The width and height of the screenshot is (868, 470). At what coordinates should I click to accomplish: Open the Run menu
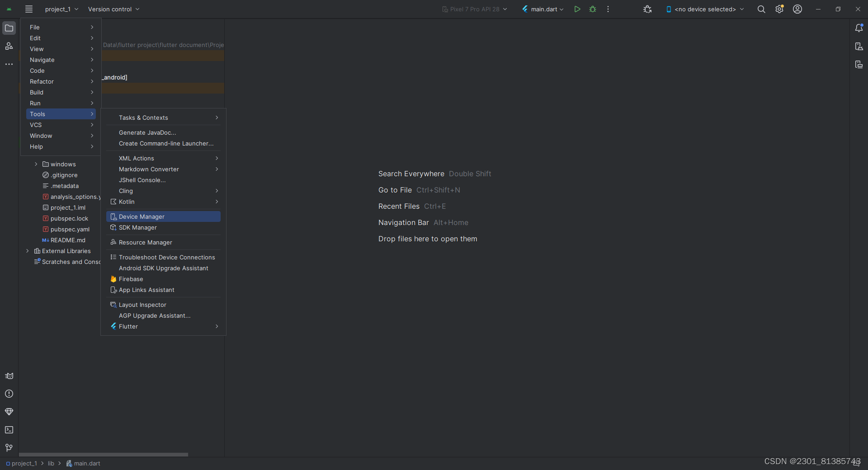(x=61, y=103)
